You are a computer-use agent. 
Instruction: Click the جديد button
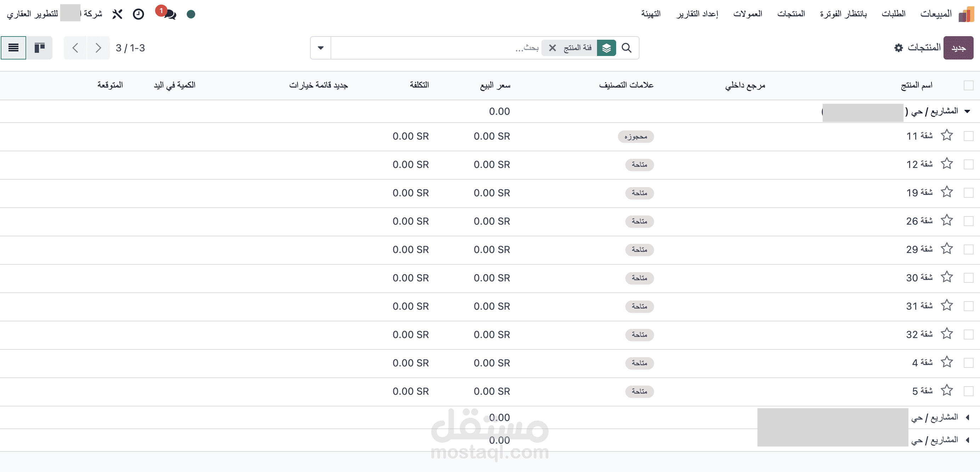click(x=958, y=48)
